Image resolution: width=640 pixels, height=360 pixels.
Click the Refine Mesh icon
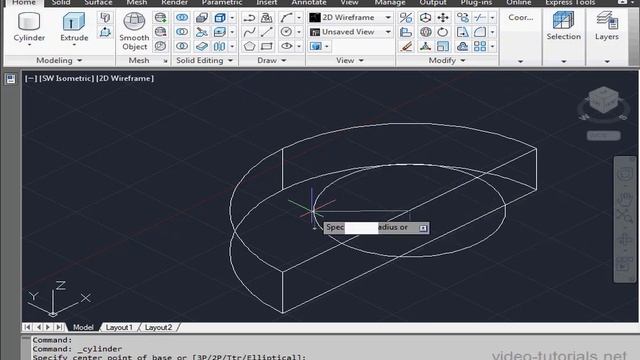point(160,46)
